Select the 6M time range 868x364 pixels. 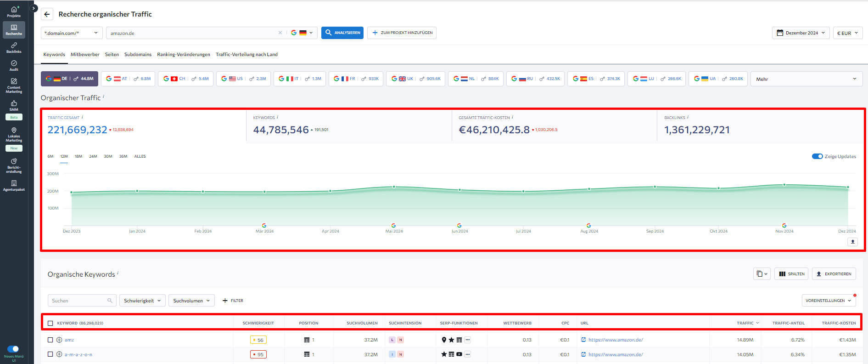pyautogui.click(x=50, y=156)
